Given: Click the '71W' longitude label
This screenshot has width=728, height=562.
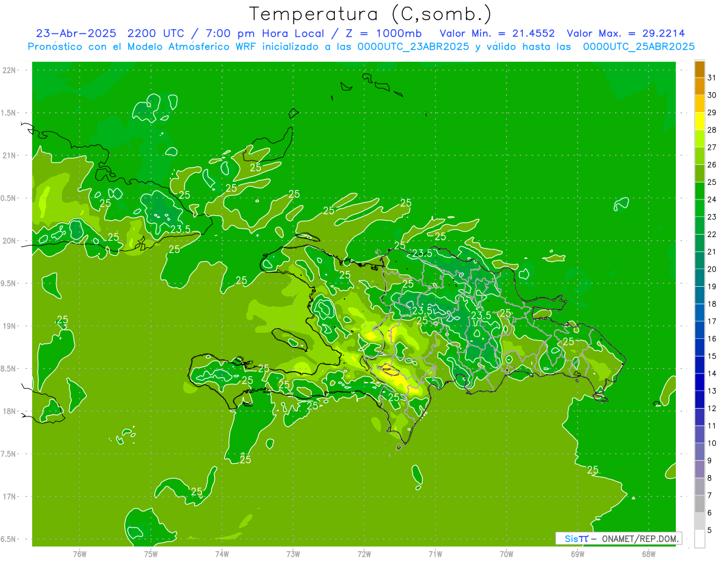Looking at the screenshot, I should point(435,554).
